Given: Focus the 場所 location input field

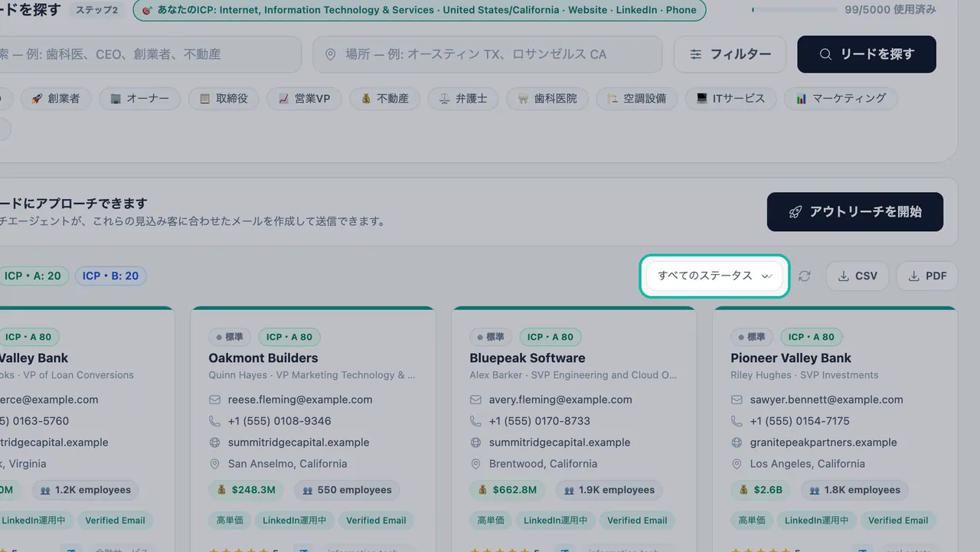Looking at the screenshot, I should [487, 54].
